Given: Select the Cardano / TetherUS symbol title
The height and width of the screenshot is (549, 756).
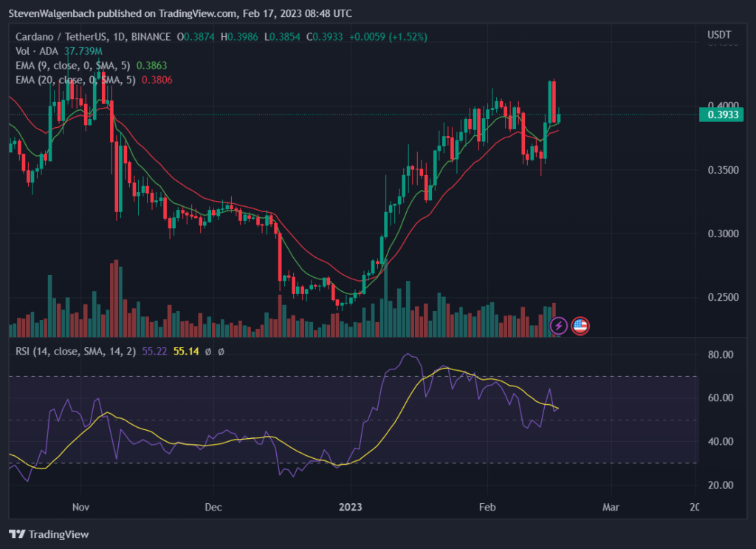Looking at the screenshot, I should [93, 37].
